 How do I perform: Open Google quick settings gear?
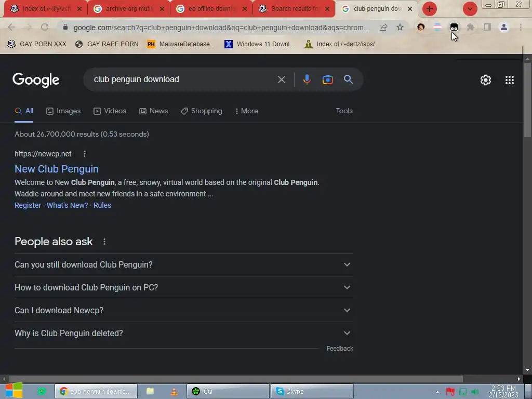coord(486,80)
